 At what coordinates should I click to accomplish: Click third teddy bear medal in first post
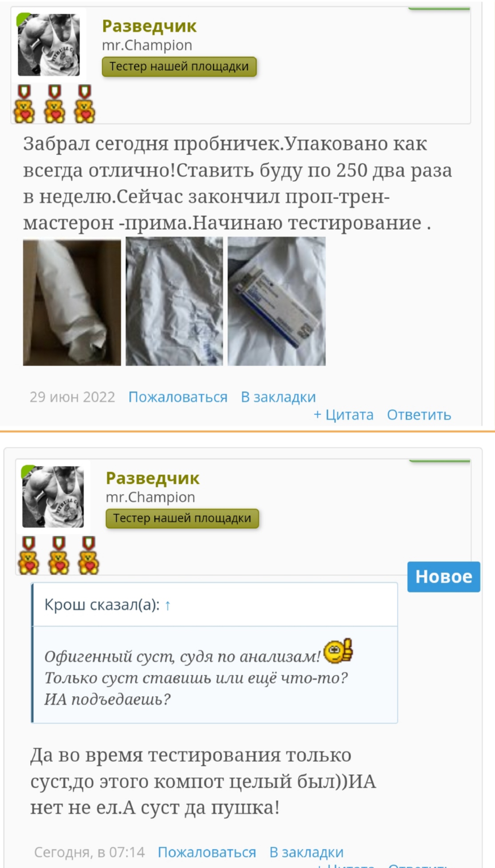[x=84, y=104]
